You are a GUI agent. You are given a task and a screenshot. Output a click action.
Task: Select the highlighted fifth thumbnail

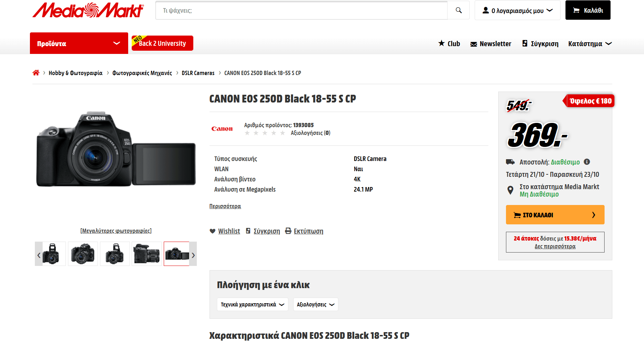(x=177, y=254)
